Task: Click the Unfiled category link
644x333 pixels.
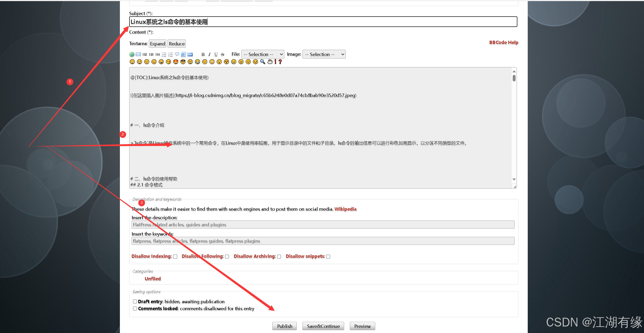Action: point(153,279)
